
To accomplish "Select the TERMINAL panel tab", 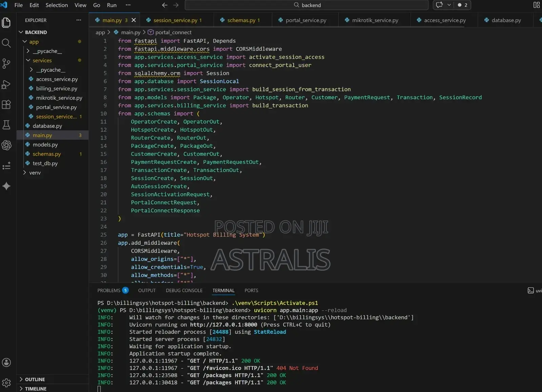I will coord(224,290).
